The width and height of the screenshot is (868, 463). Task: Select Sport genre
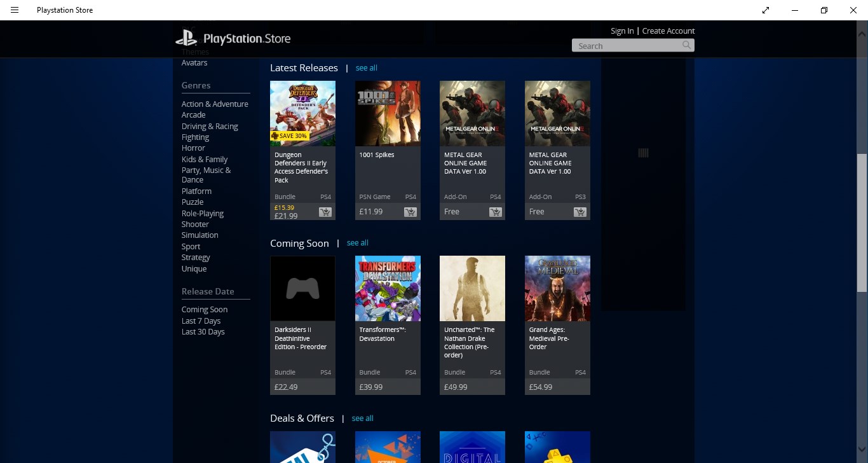[191, 246]
